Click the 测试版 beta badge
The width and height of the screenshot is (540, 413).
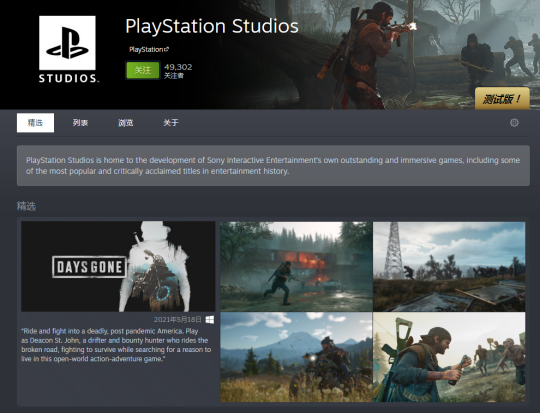coord(502,99)
